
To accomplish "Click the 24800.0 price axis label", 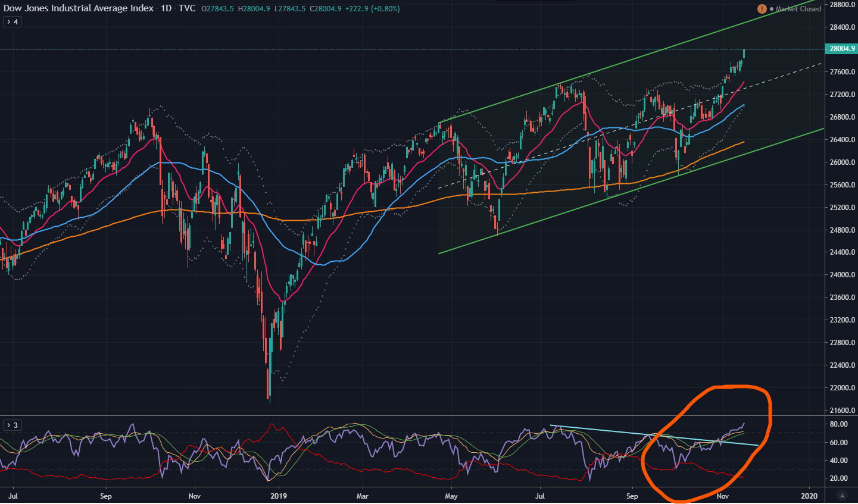I will click(x=842, y=230).
